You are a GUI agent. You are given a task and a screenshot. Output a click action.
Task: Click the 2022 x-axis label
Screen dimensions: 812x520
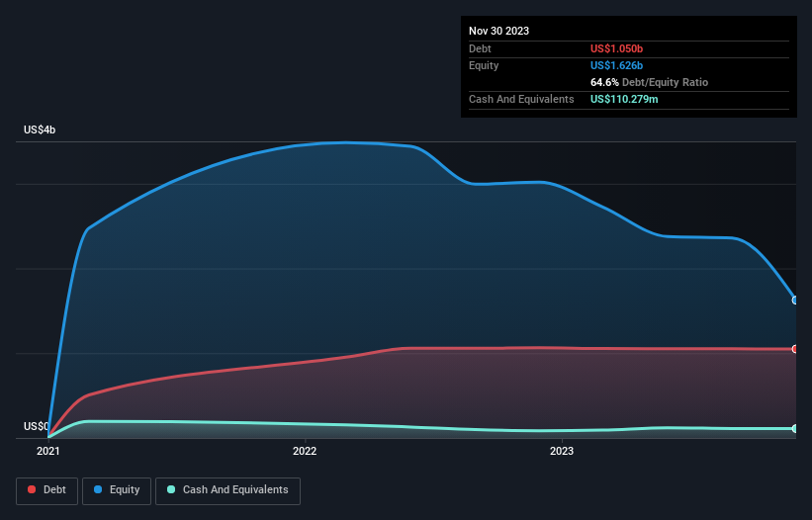(305, 451)
